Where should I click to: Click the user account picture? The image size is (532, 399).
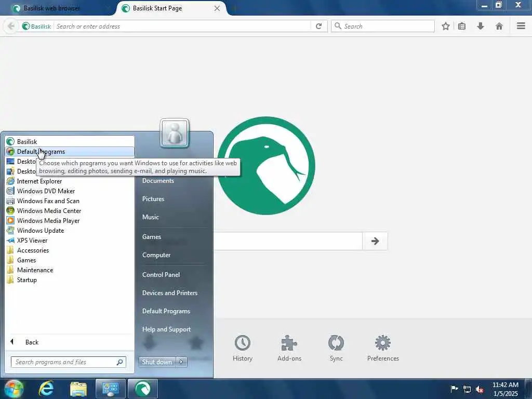(x=175, y=133)
